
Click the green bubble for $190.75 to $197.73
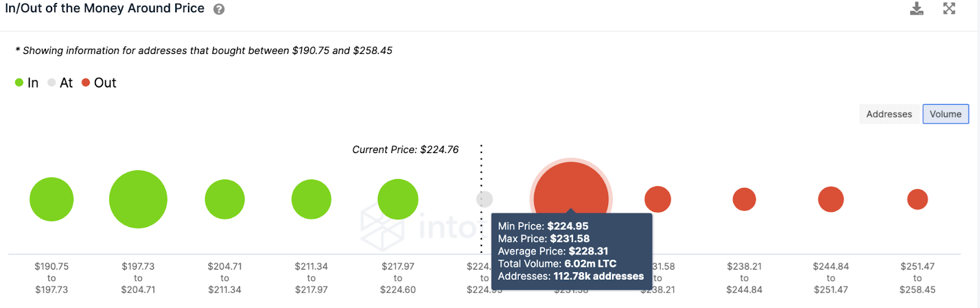pos(51,199)
